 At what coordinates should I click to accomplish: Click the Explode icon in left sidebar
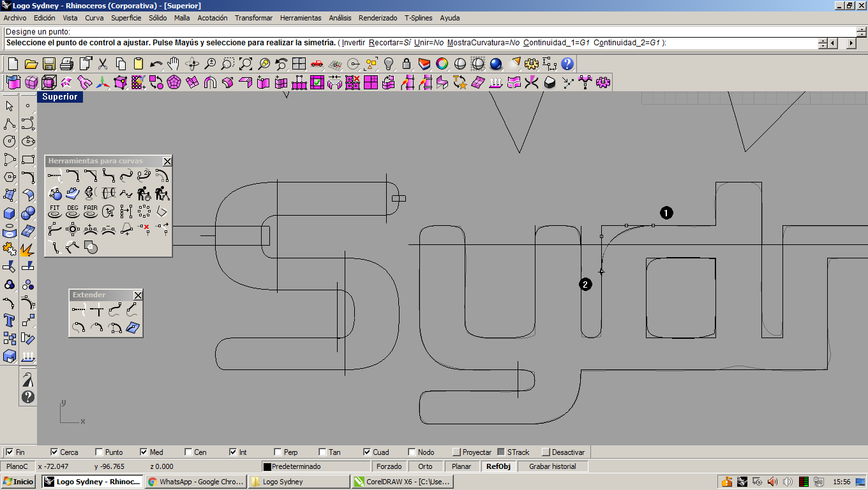coord(27,249)
